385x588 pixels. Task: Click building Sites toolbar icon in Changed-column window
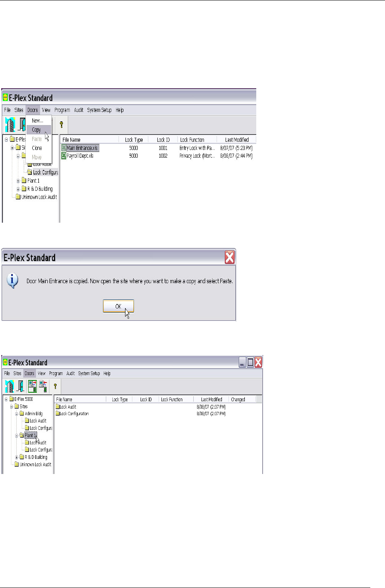click(x=9, y=386)
